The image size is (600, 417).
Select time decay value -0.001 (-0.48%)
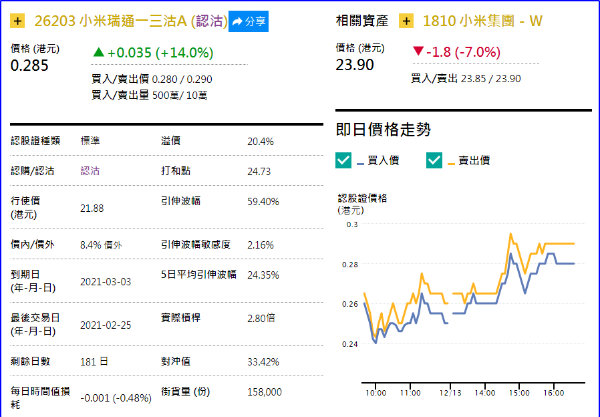click(x=116, y=398)
